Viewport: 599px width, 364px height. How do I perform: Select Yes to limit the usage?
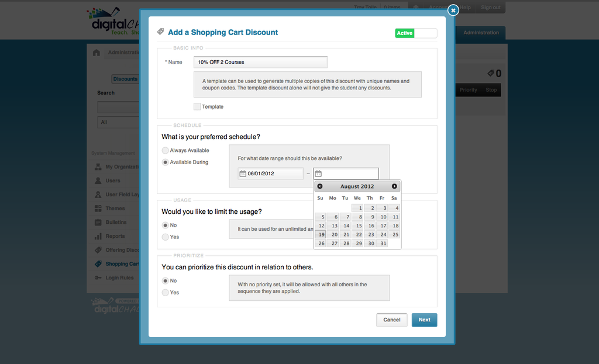(x=166, y=237)
